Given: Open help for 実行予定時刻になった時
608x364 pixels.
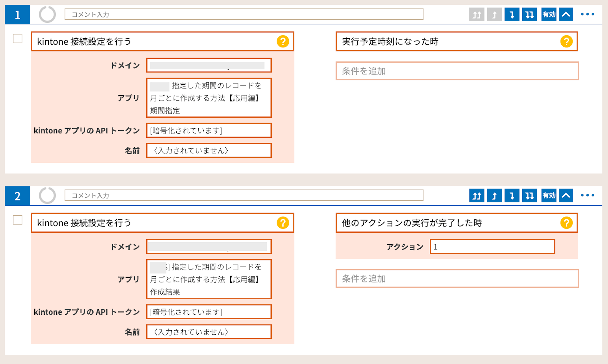Looking at the screenshot, I should pos(566,41).
